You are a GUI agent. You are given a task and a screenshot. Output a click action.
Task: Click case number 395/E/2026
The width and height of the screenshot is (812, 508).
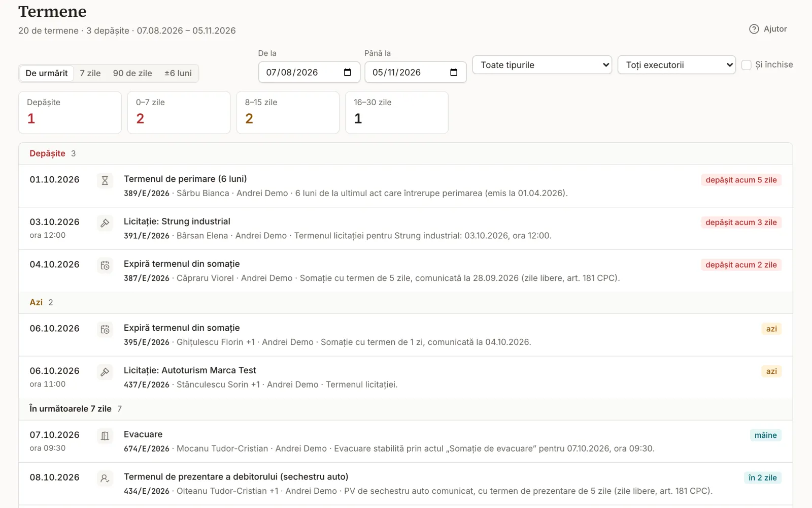[147, 342]
